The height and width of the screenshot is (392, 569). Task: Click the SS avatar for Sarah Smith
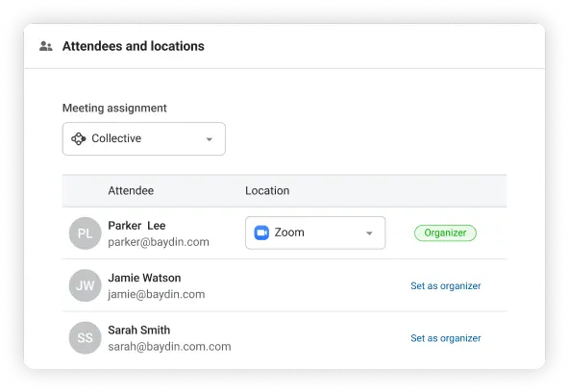pos(85,337)
